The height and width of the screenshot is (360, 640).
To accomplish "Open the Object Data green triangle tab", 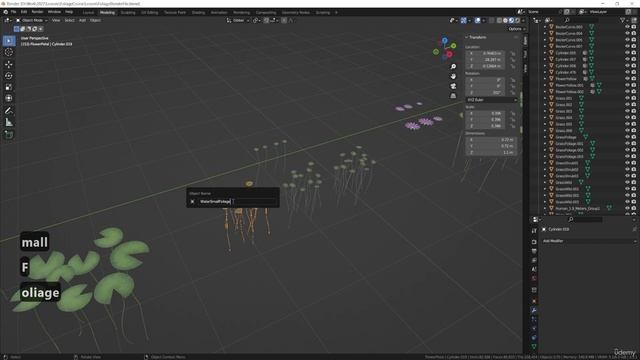I will (x=534, y=347).
